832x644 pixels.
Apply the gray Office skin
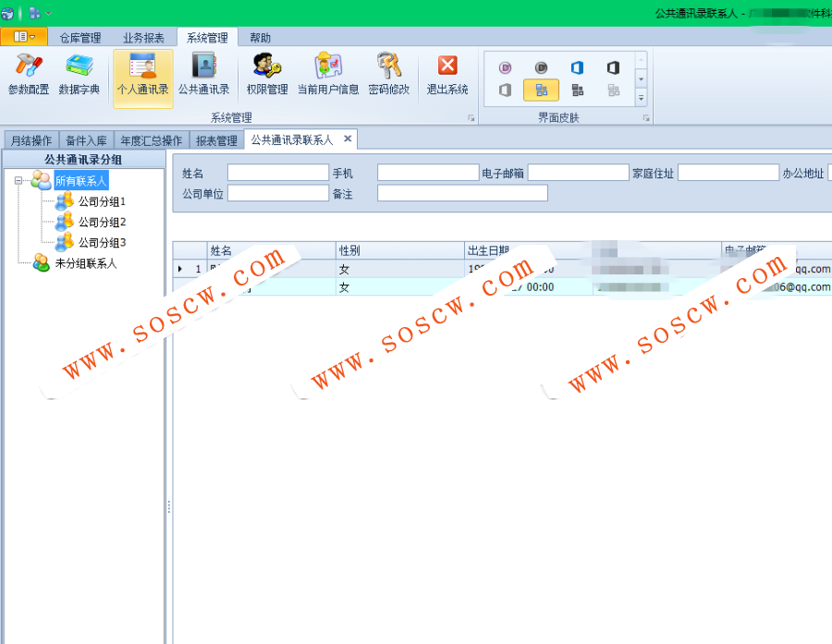[x=505, y=91]
